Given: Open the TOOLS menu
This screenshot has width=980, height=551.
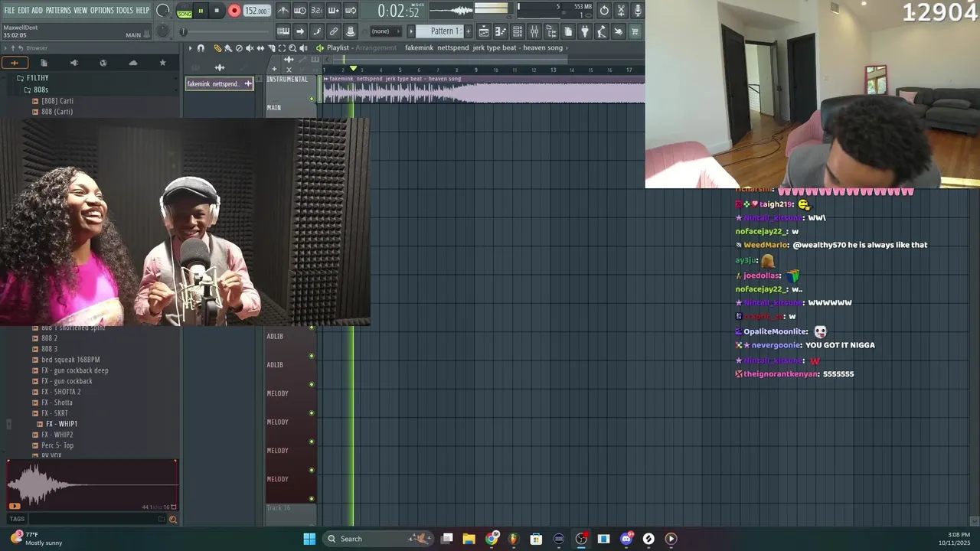Looking at the screenshot, I should click(125, 10).
